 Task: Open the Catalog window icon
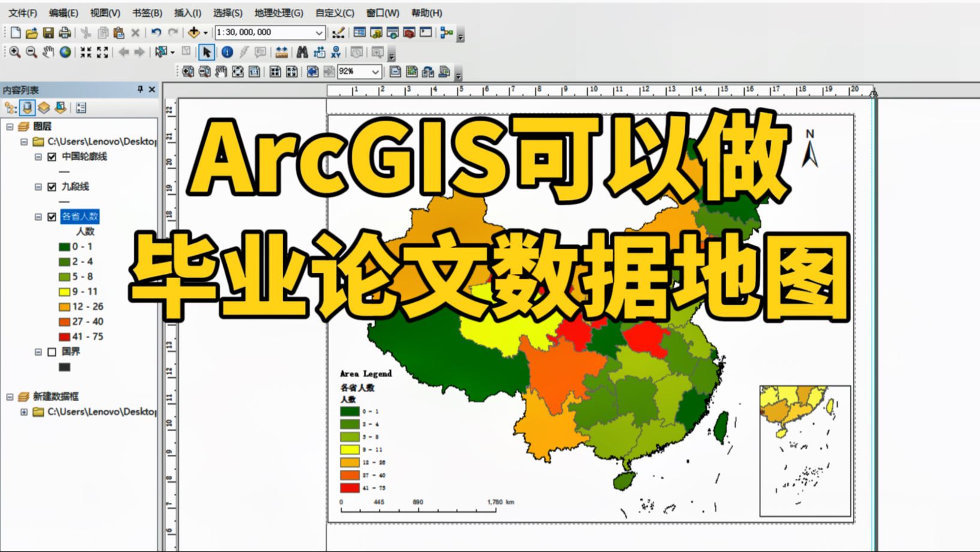coord(376,32)
